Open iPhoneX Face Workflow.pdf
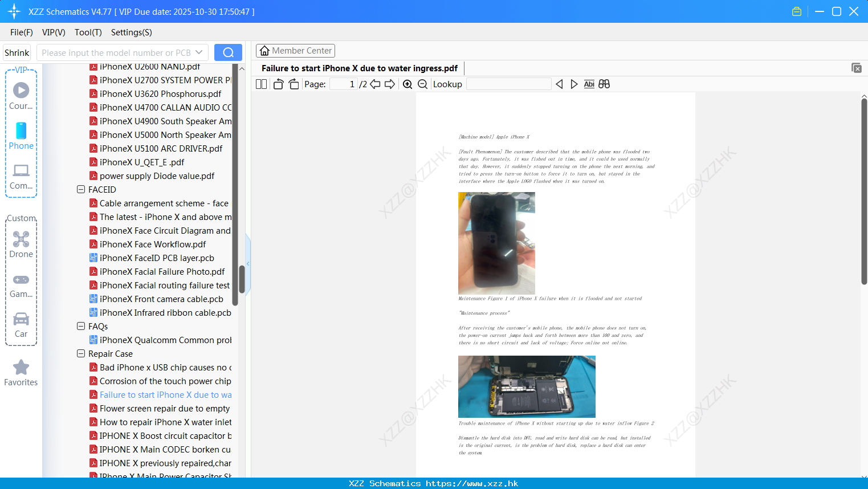 pos(153,244)
